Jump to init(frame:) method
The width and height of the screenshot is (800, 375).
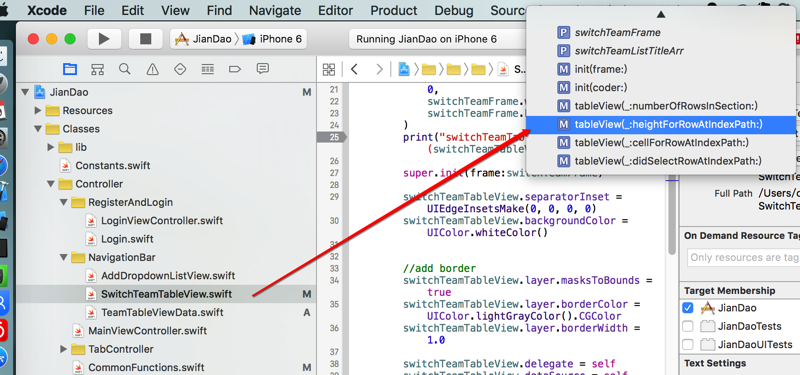[661, 69]
